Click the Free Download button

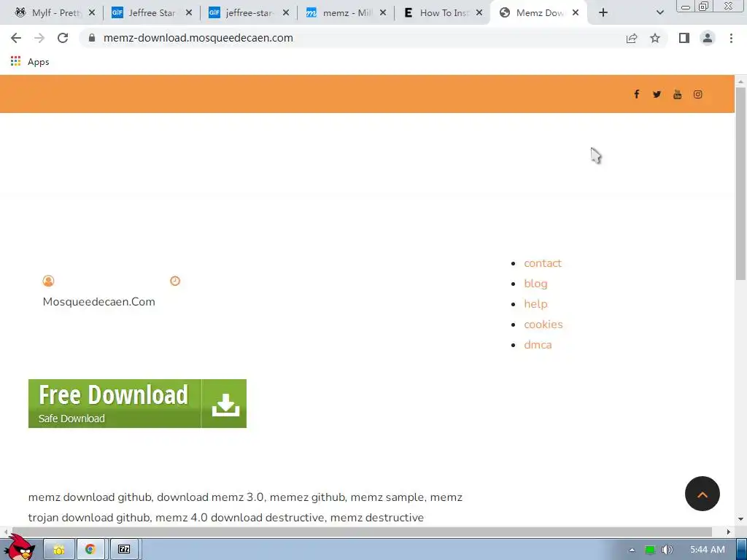[x=137, y=403]
